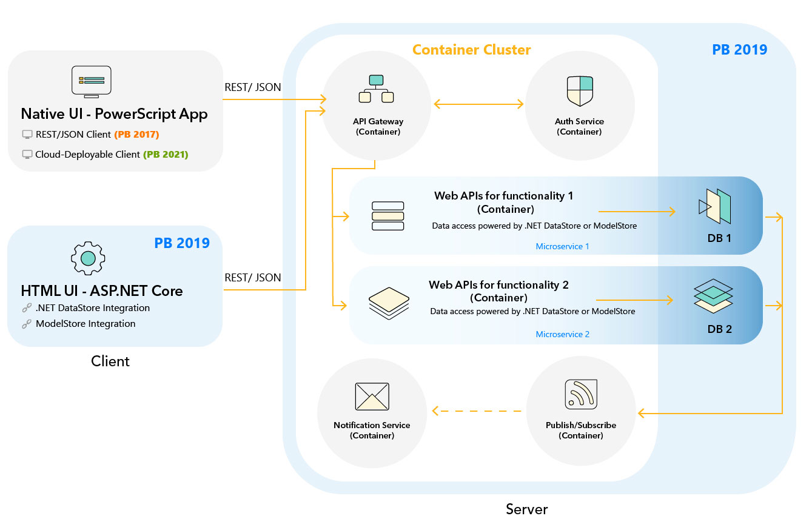The height and width of the screenshot is (530, 812).
Task: Select the DB 2 stacked layers icon
Action: click(x=714, y=296)
